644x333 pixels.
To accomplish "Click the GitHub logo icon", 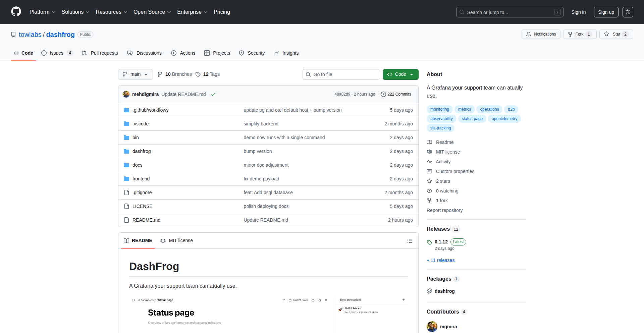I will coord(16,12).
